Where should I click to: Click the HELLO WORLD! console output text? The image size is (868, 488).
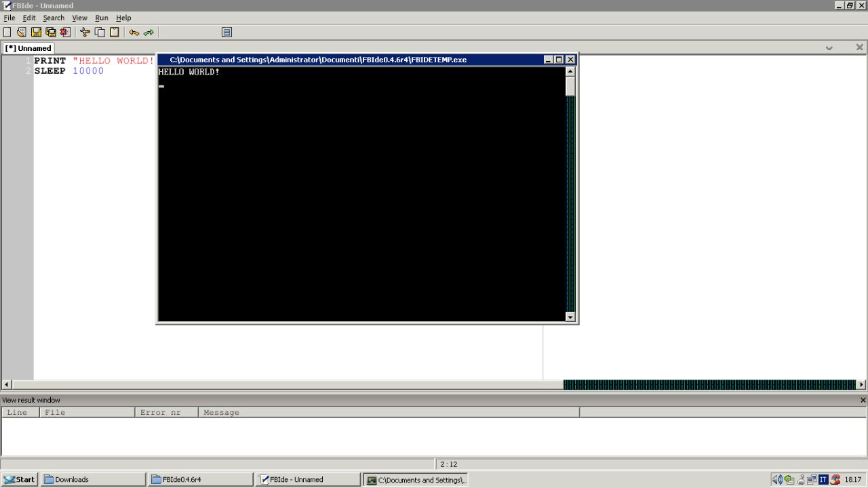189,72
